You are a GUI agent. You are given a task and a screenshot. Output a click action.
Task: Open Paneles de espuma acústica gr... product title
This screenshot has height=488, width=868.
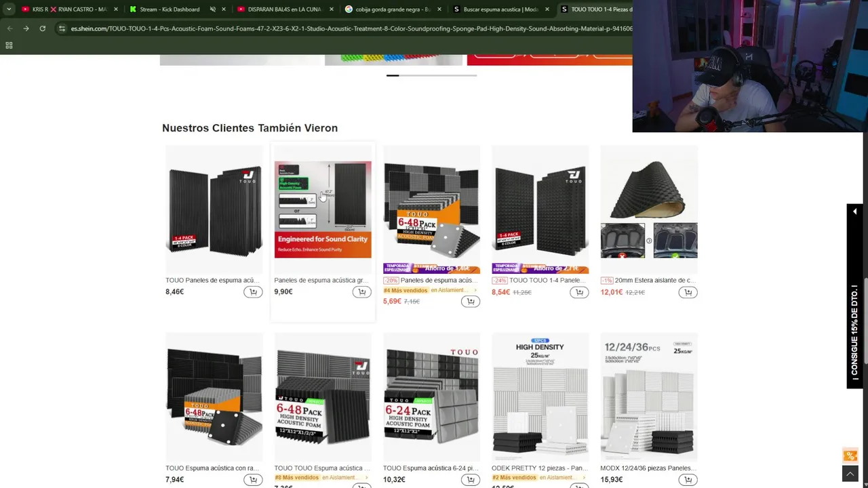point(321,280)
